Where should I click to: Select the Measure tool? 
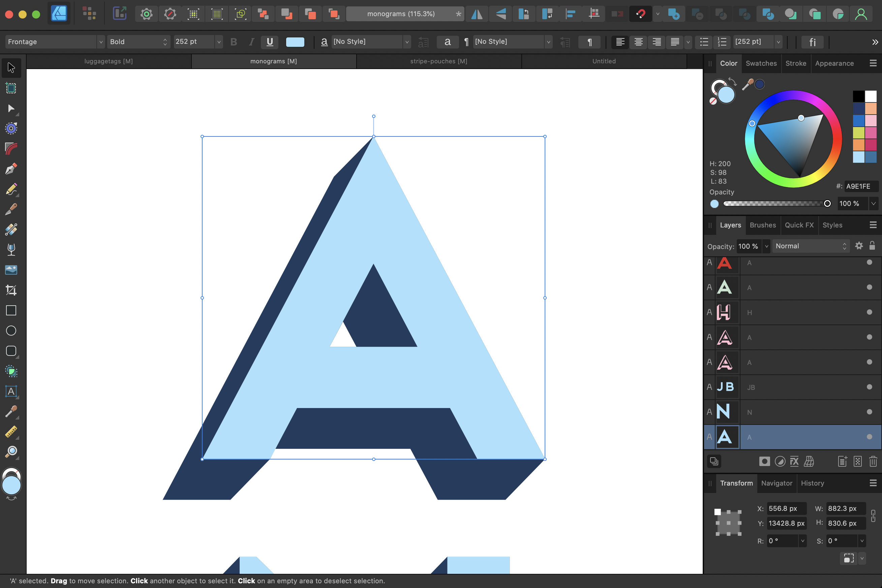point(11,432)
